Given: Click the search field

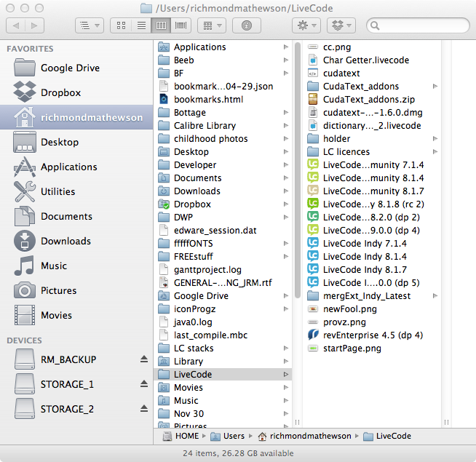Looking at the screenshot, I should tap(419, 25).
